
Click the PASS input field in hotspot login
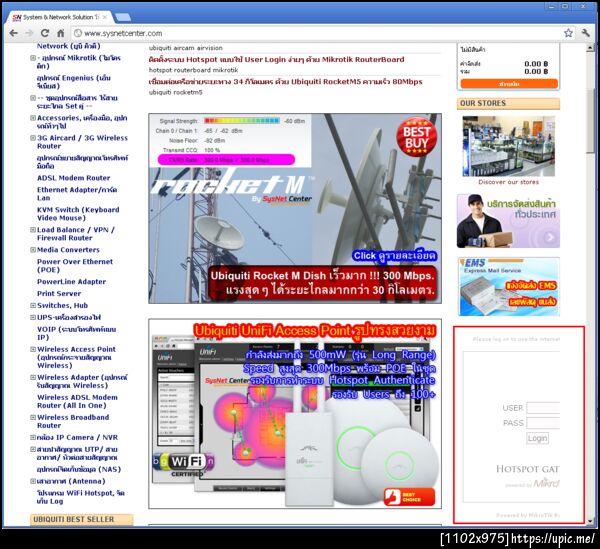tap(543, 423)
